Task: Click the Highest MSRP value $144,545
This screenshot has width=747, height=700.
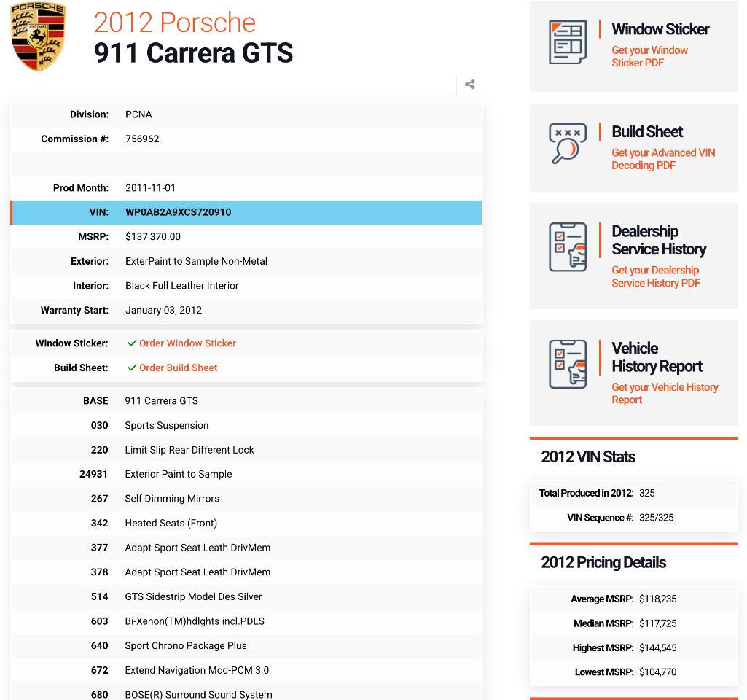Action: [658, 648]
